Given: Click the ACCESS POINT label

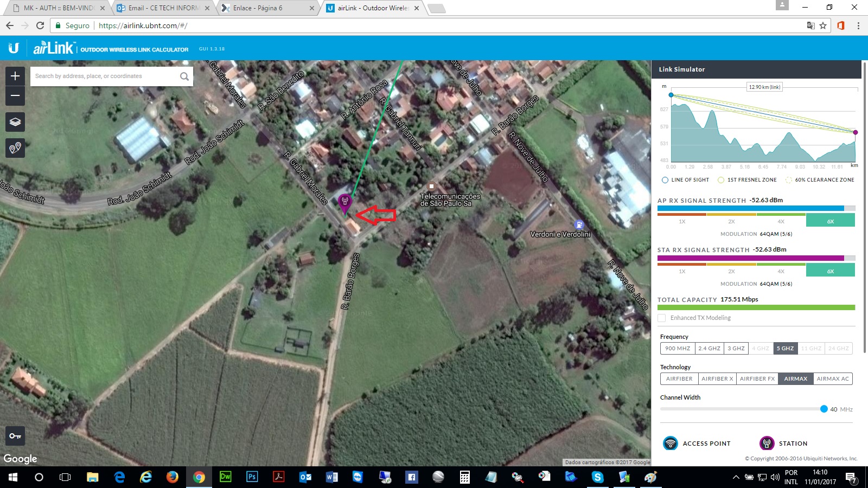Looking at the screenshot, I should click(x=706, y=444).
